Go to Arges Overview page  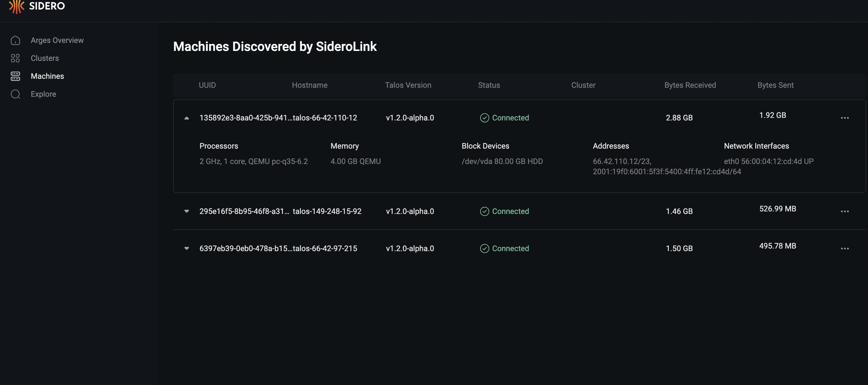[x=57, y=40]
